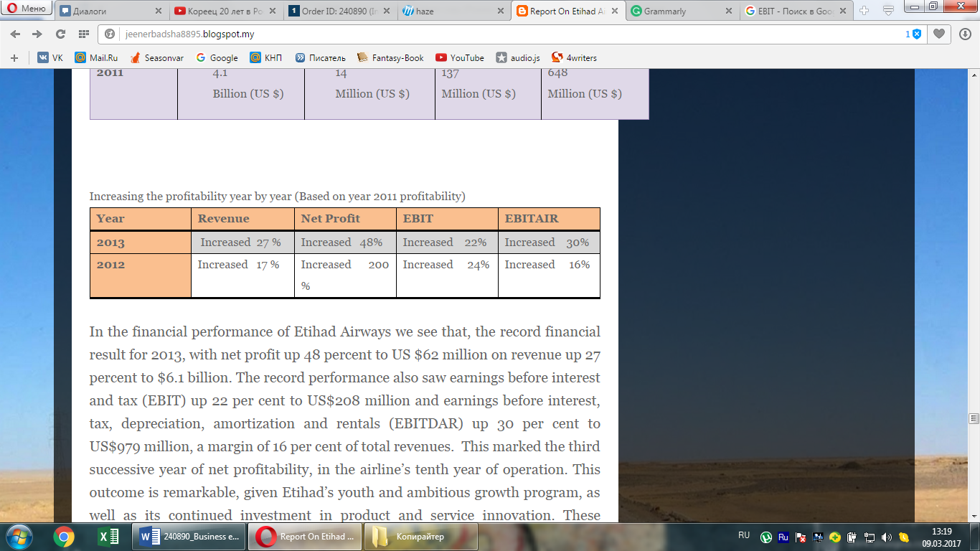Viewport: 980px width, 551px height.
Task: Open the downloads arrow icon
Action: pos(964,34)
